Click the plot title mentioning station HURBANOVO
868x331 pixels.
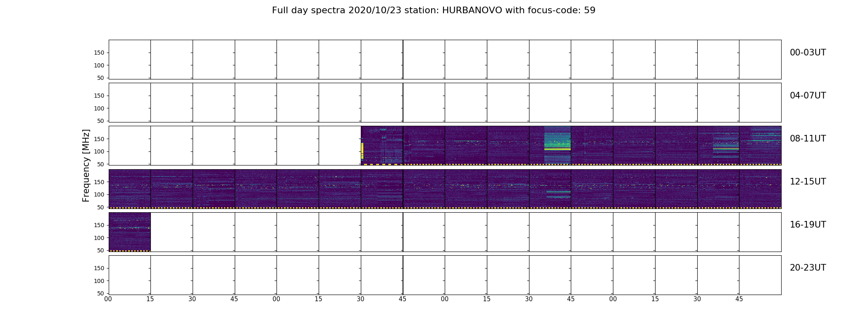point(434,10)
